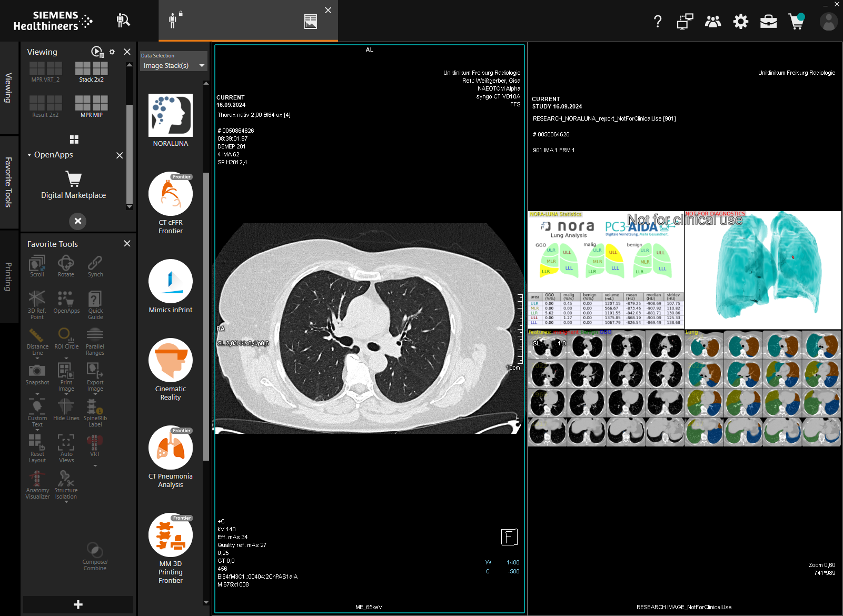843x616 pixels.
Task: Expand the Snapshot tool options arrow
Action: tap(37, 394)
